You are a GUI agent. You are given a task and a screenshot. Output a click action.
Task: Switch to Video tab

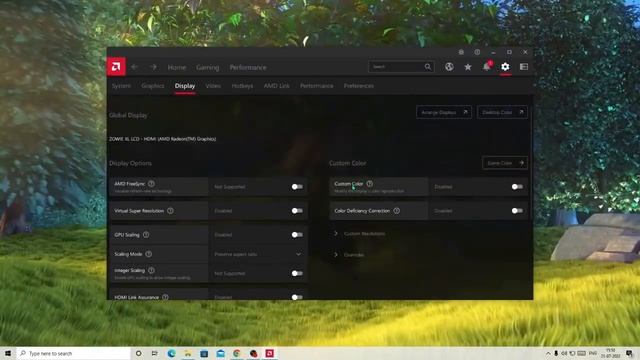(x=213, y=86)
